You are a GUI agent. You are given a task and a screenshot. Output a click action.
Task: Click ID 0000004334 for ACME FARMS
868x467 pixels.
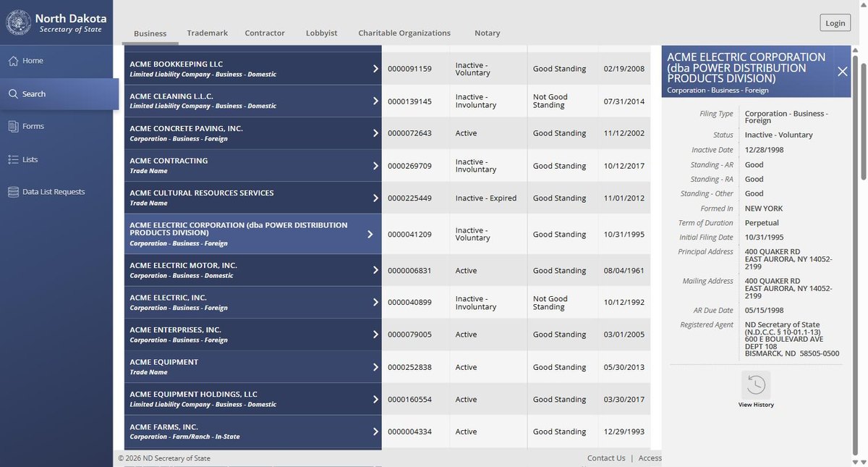(x=409, y=432)
